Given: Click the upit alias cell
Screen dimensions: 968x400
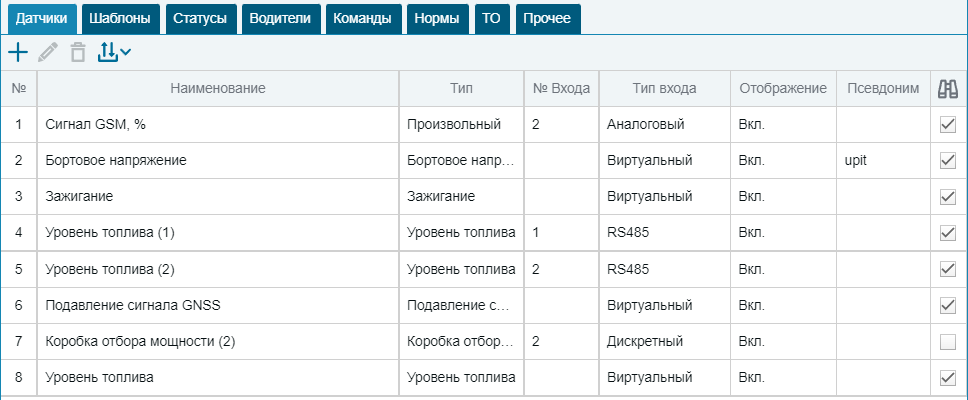Looking at the screenshot, I should [883, 160].
